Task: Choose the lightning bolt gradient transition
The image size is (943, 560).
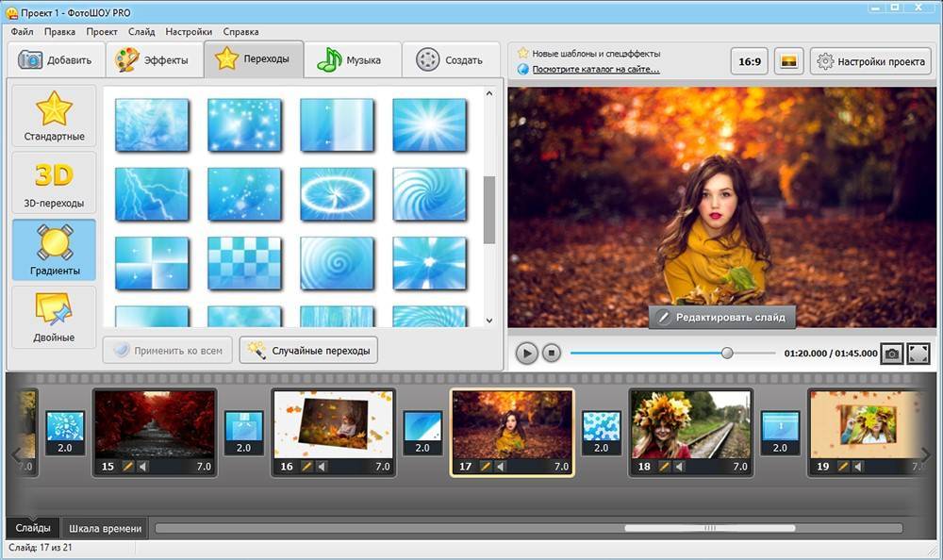Action: (x=152, y=194)
